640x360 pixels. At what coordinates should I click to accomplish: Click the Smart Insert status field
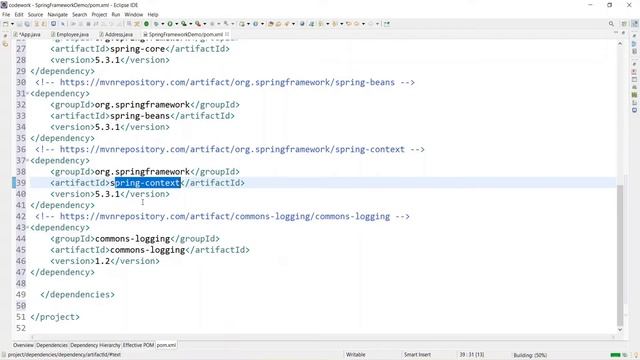tap(417, 355)
